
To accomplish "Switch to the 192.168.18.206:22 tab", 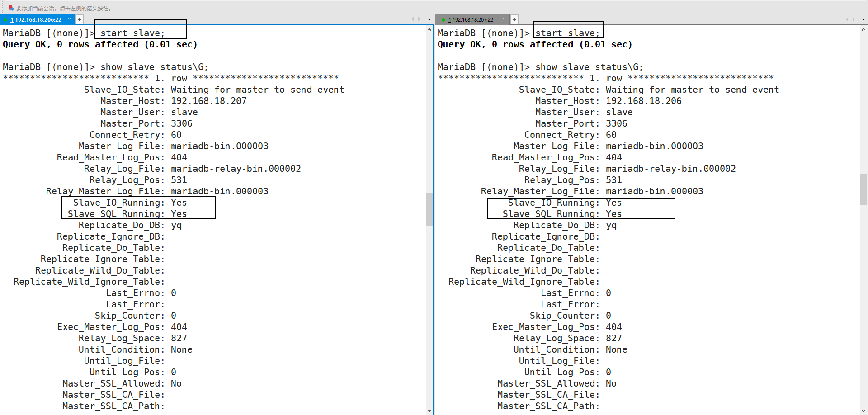I will tap(36, 20).
